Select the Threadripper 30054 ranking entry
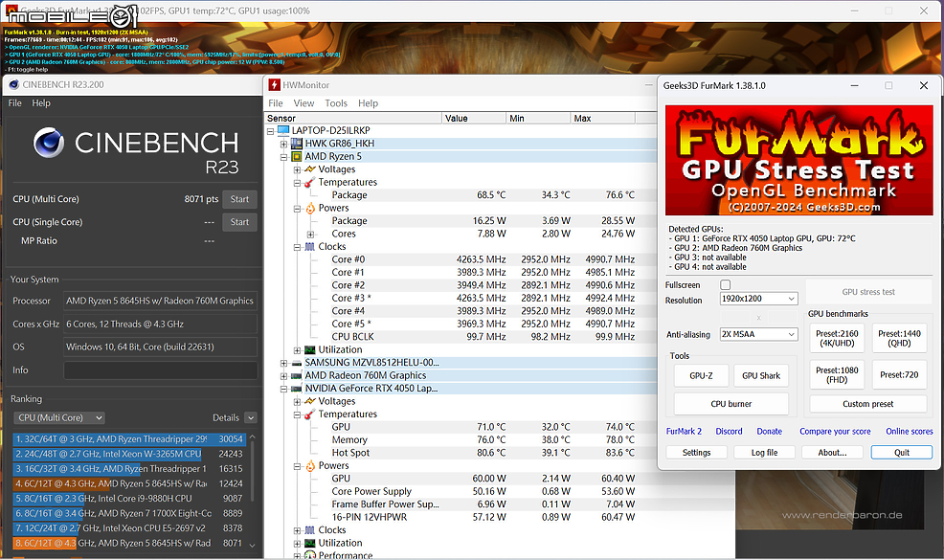Viewport: 944px width, 560px height. [129, 439]
